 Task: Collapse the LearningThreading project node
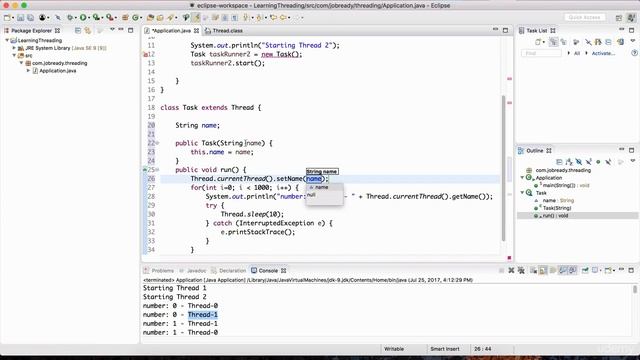pos(7,40)
